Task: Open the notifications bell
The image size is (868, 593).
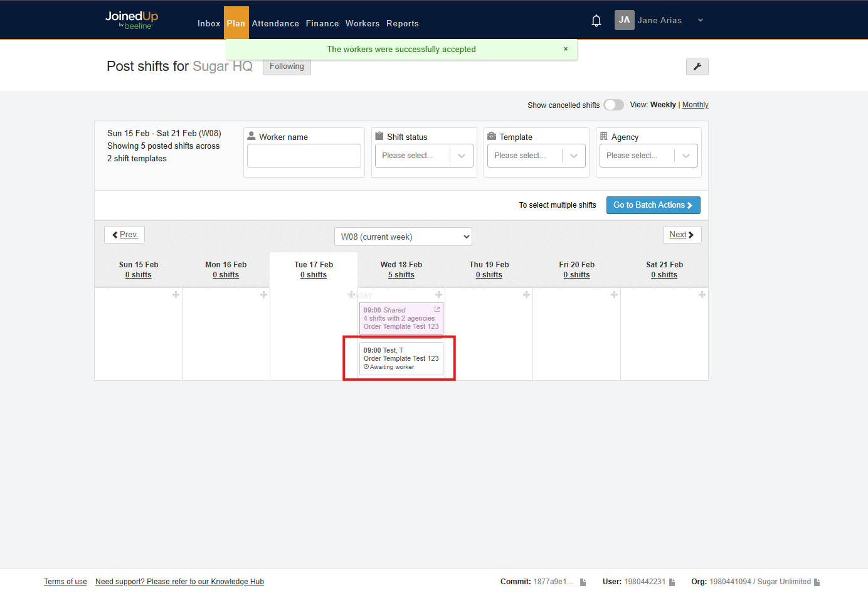Action: [x=596, y=21]
